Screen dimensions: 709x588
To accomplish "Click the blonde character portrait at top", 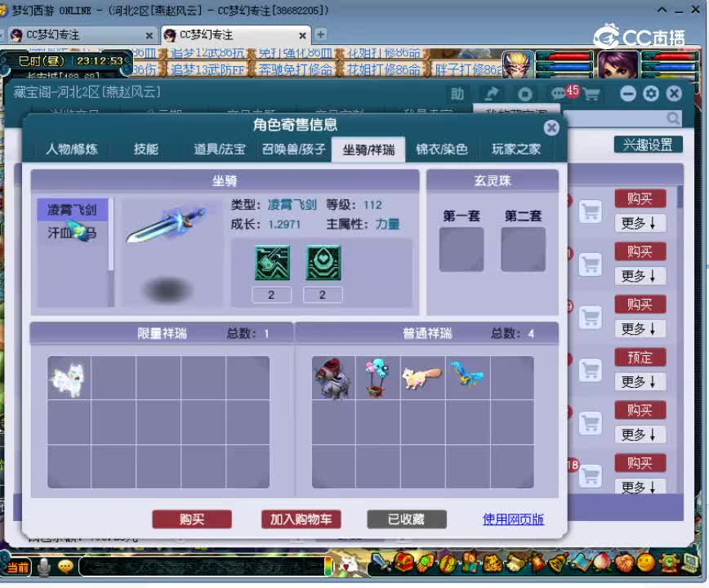I will (x=518, y=64).
